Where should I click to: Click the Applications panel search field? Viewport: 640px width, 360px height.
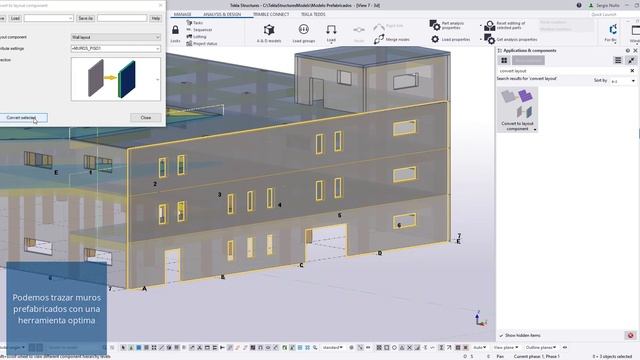563,71
